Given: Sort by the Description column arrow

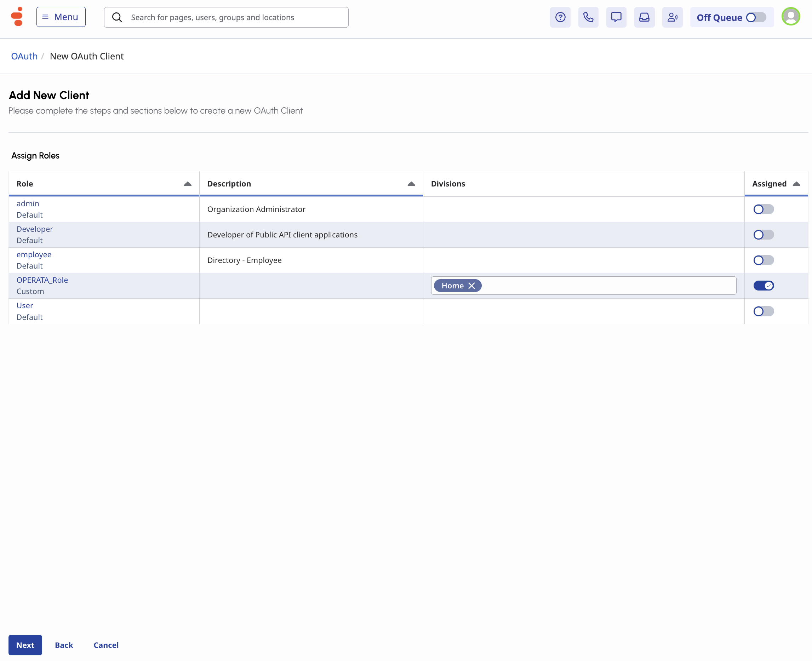Looking at the screenshot, I should coord(411,184).
